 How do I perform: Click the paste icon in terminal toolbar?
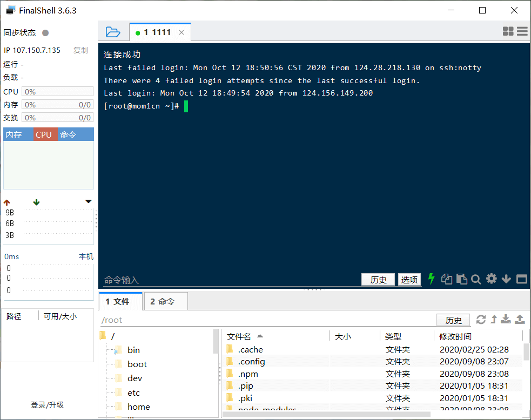[x=461, y=279]
